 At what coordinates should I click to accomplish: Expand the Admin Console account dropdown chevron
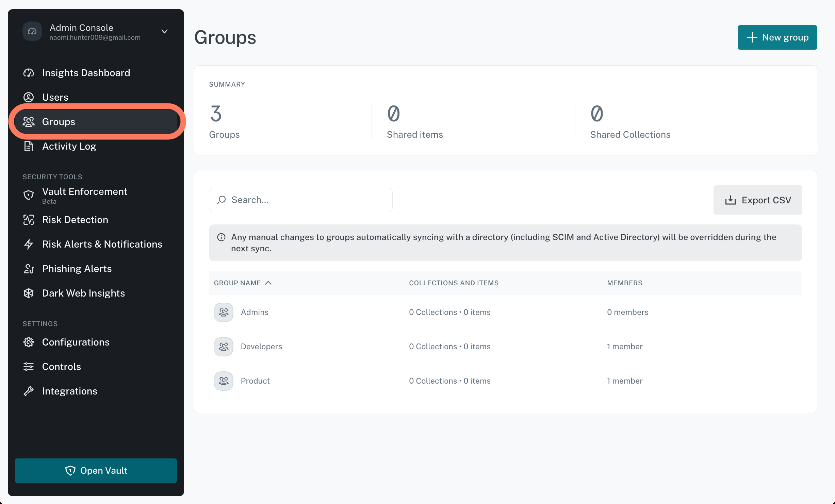click(x=164, y=31)
